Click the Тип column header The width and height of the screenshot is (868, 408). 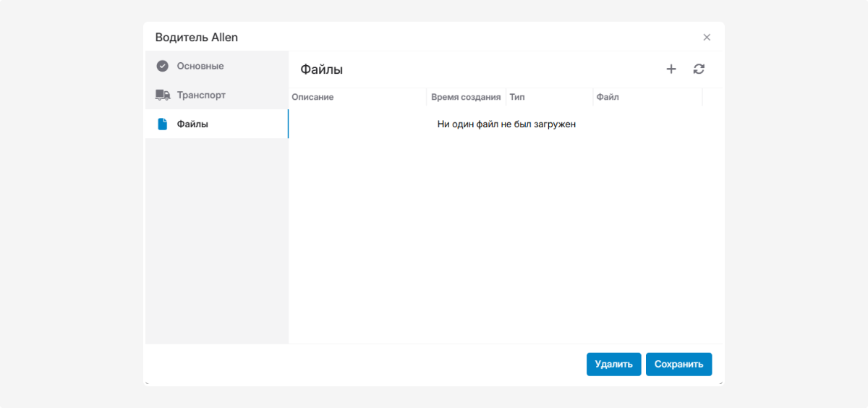click(x=517, y=97)
